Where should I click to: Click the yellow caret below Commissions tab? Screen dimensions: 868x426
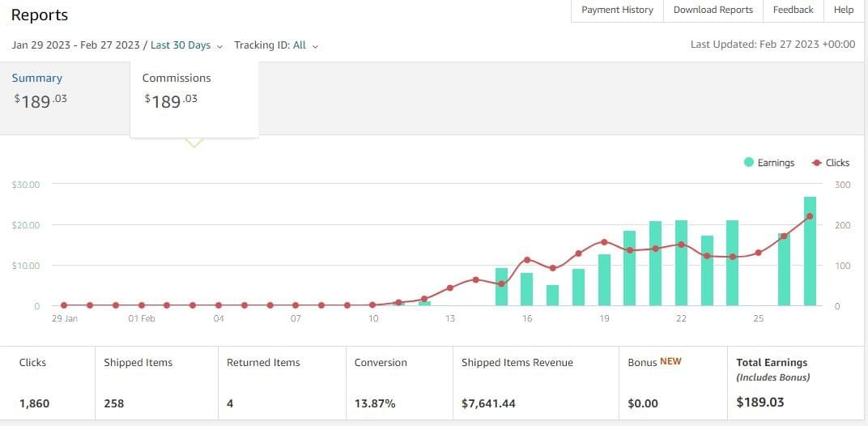click(194, 143)
